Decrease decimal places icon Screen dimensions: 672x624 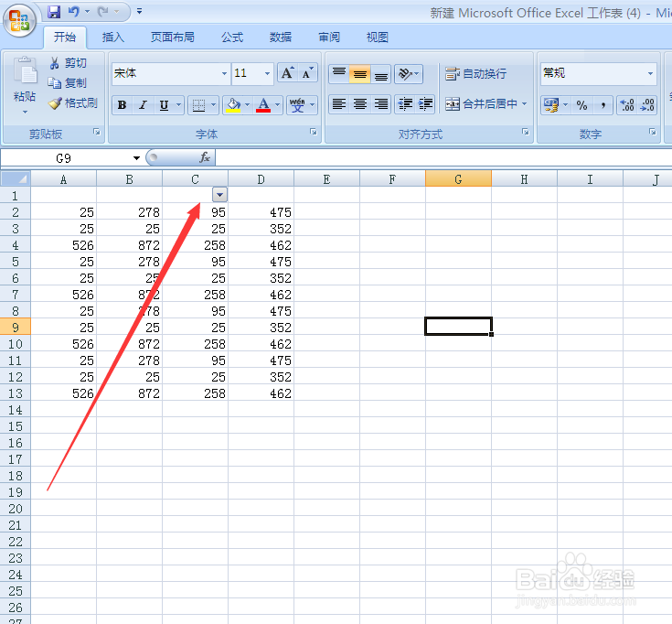tap(647, 105)
